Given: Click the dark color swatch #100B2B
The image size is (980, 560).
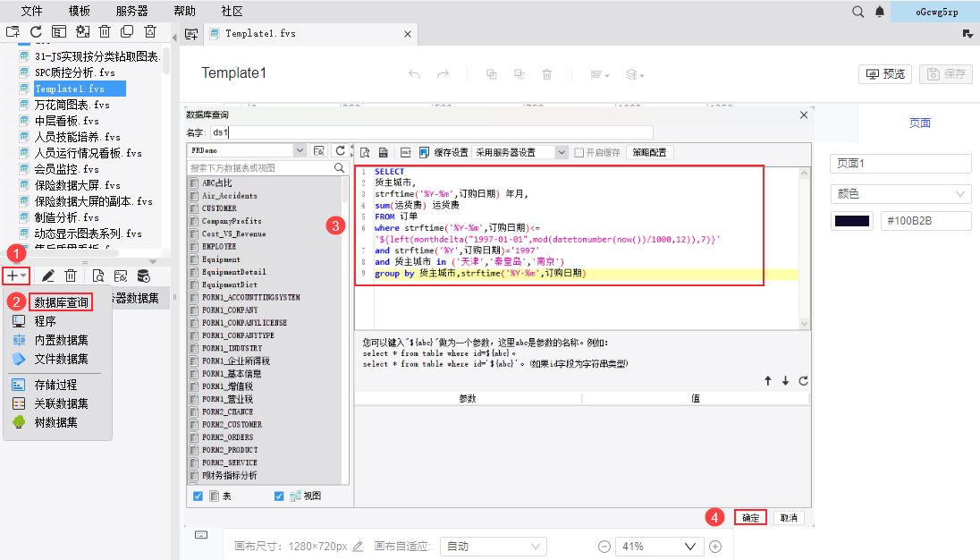Looking at the screenshot, I should (852, 221).
